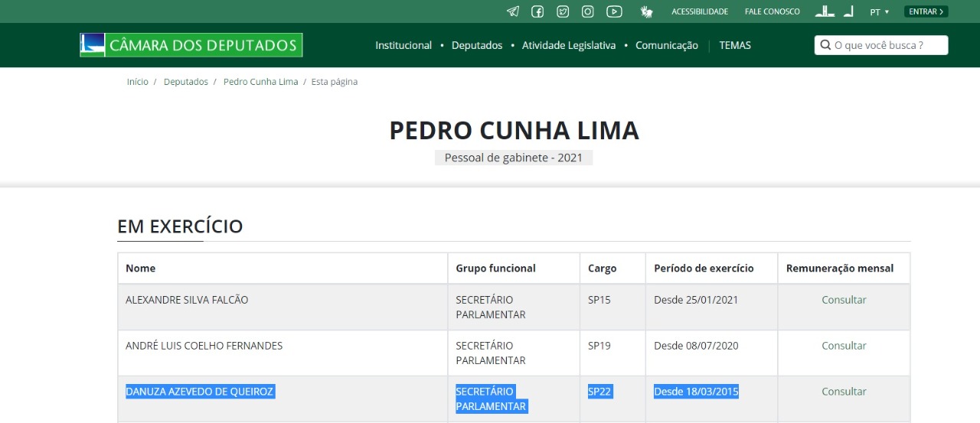
Task: Consultar remuneração for Alexandre Silva Falcão
Action: [844, 300]
